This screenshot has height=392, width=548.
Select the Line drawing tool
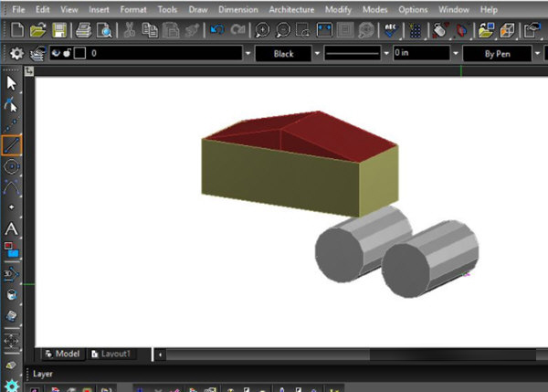pyautogui.click(x=12, y=144)
